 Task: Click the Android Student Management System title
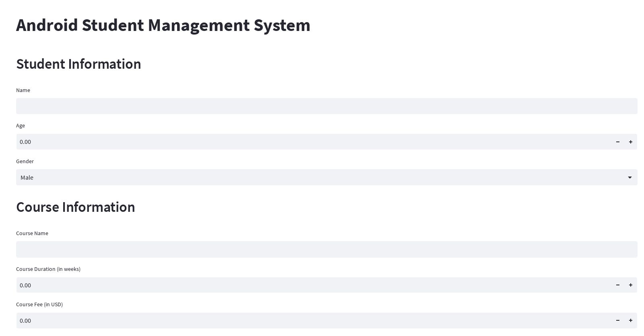(x=163, y=25)
